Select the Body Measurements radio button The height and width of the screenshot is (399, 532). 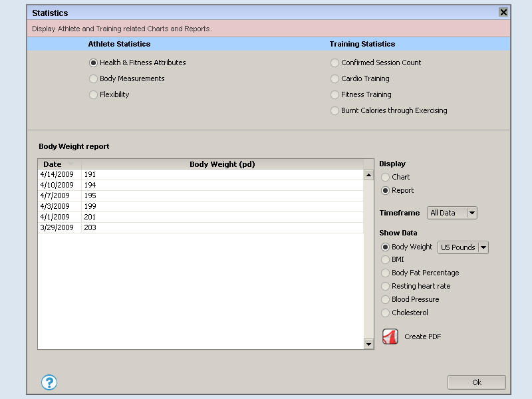(x=93, y=78)
